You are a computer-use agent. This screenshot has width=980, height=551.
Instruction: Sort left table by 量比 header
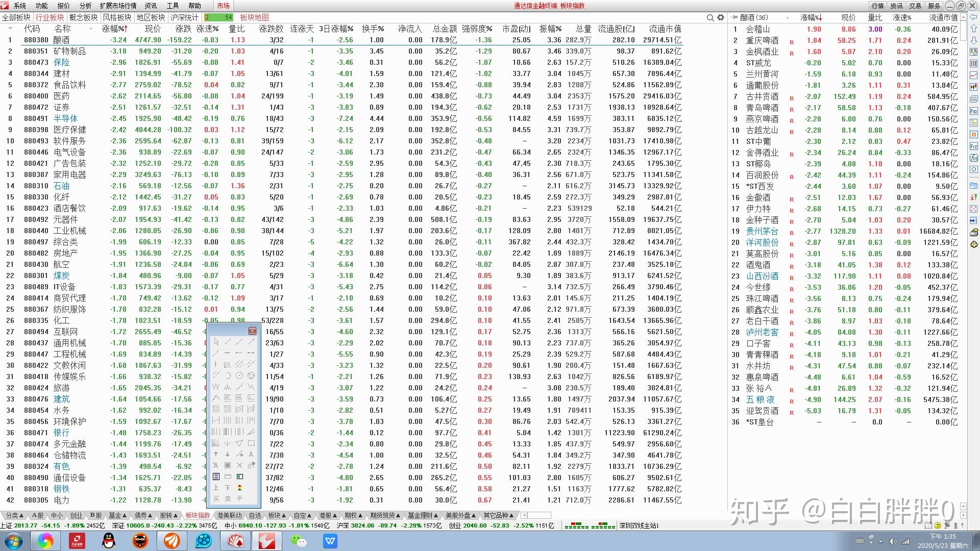pyautogui.click(x=237, y=29)
